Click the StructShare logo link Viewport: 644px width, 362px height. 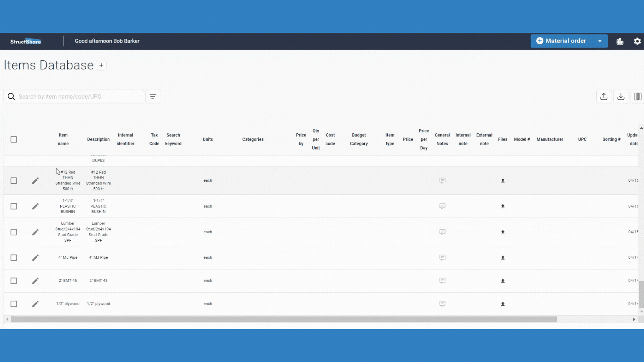(x=25, y=41)
